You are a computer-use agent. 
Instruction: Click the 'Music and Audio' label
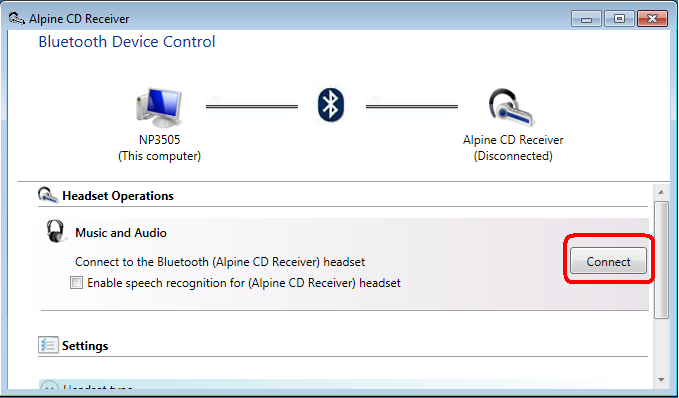[x=121, y=233]
